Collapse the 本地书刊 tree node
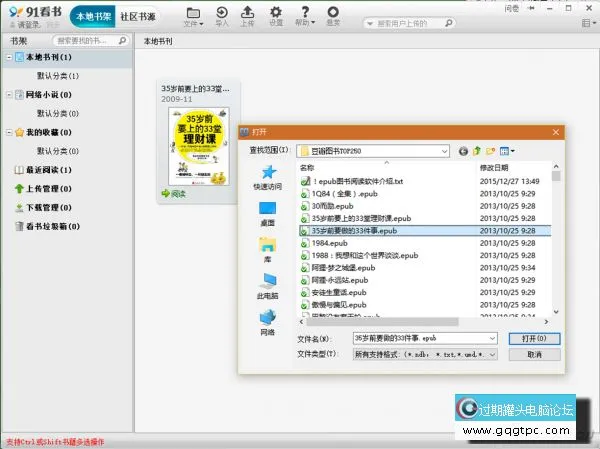Image resolution: width=600 pixels, height=449 pixels. 8,58
